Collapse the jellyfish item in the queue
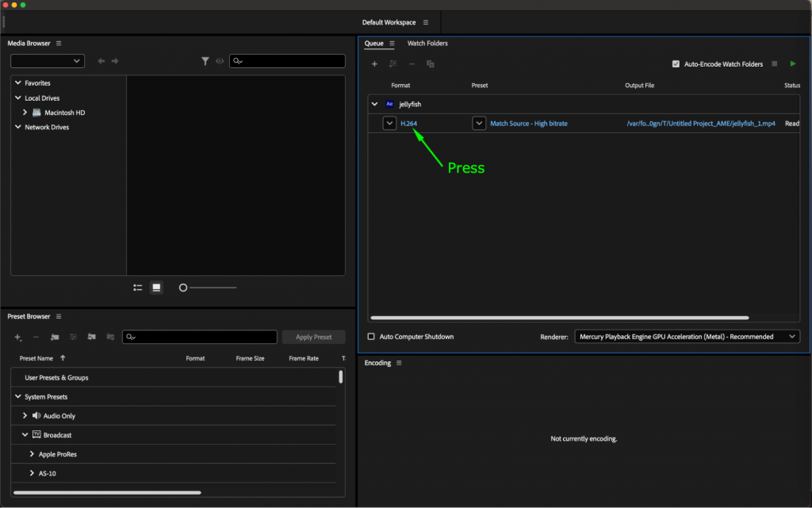The height and width of the screenshot is (508, 812). click(x=373, y=104)
